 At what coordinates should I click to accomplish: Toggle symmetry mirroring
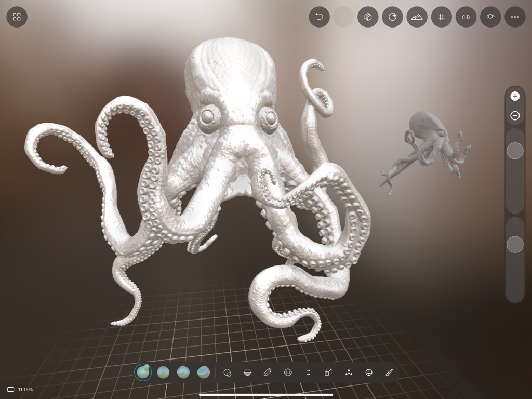tap(465, 17)
